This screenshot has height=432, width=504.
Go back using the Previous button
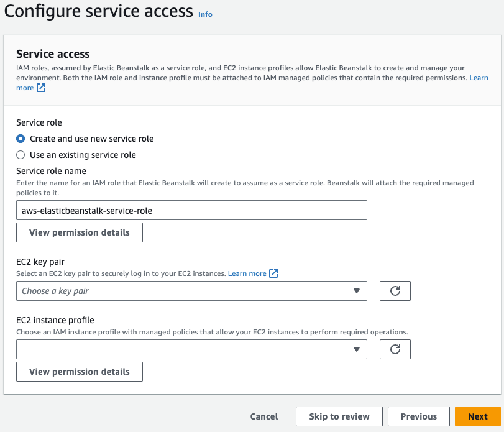tap(418, 416)
